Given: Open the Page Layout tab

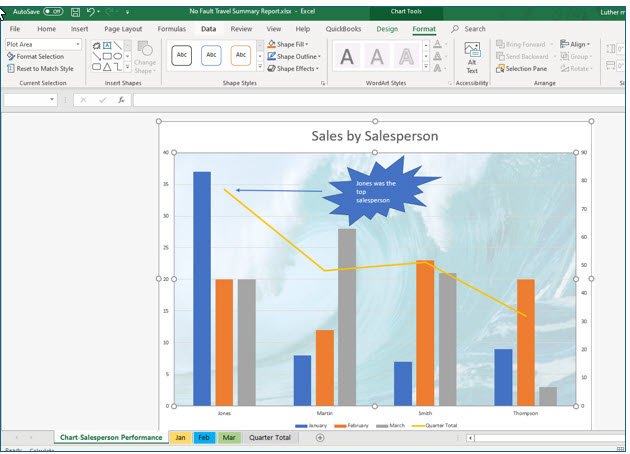Looking at the screenshot, I should pyautogui.click(x=123, y=29).
